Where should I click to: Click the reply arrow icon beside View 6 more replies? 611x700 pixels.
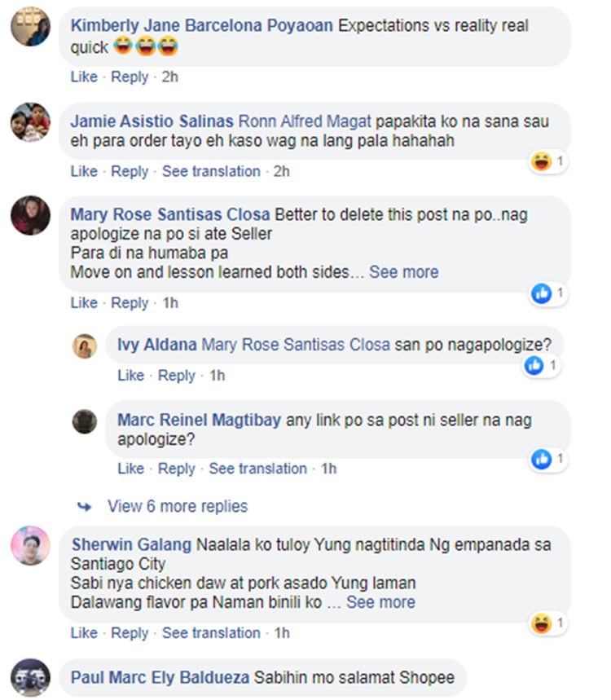coord(85,507)
